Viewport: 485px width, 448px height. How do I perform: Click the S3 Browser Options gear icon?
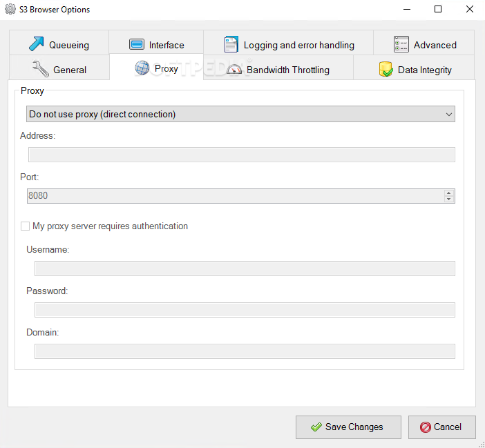(x=10, y=9)
